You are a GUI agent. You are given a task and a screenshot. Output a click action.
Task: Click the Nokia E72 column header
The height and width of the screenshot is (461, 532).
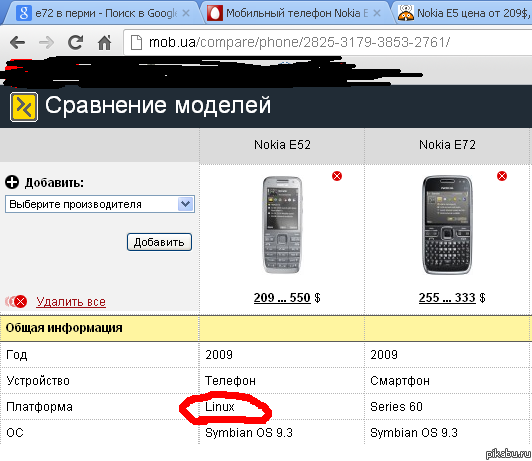click(x=447, y=145)
